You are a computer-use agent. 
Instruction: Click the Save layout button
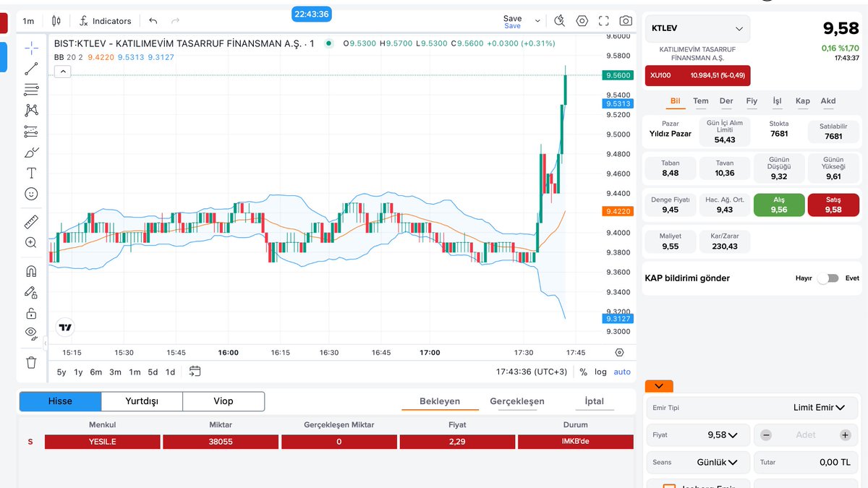(512, 21)
